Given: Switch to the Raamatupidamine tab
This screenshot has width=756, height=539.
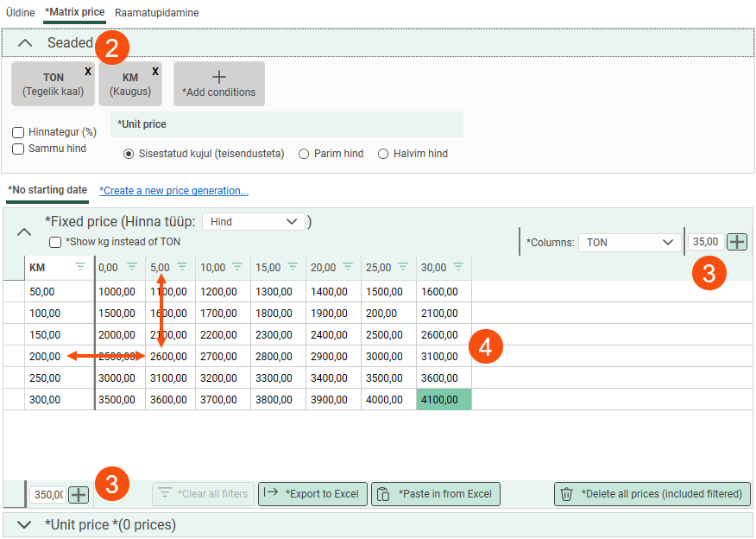Looking at the screenshot, I should [158, 13].
